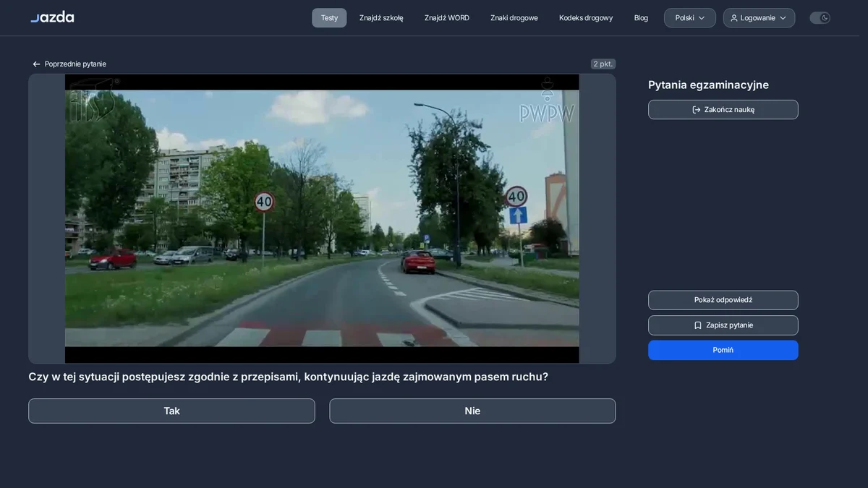This screenshot has height=488, width=868.
Task: Visit the Blog page
Action: tap(641, 18)
